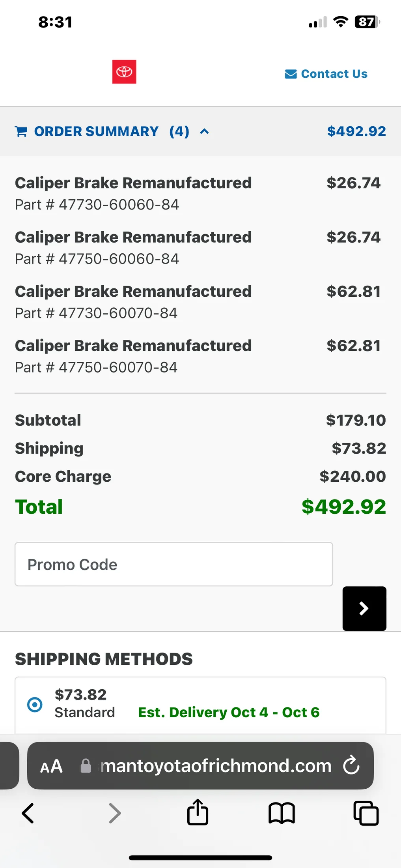Viewport: 401px width, 868px height.
Task: Tap the Safari AA text size button
Action: pyautogui.click(x=51, y=766)
